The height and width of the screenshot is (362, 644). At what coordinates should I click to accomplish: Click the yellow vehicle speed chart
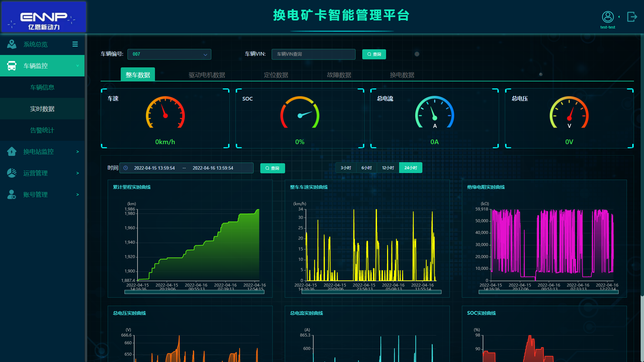(x=371, y=245)
